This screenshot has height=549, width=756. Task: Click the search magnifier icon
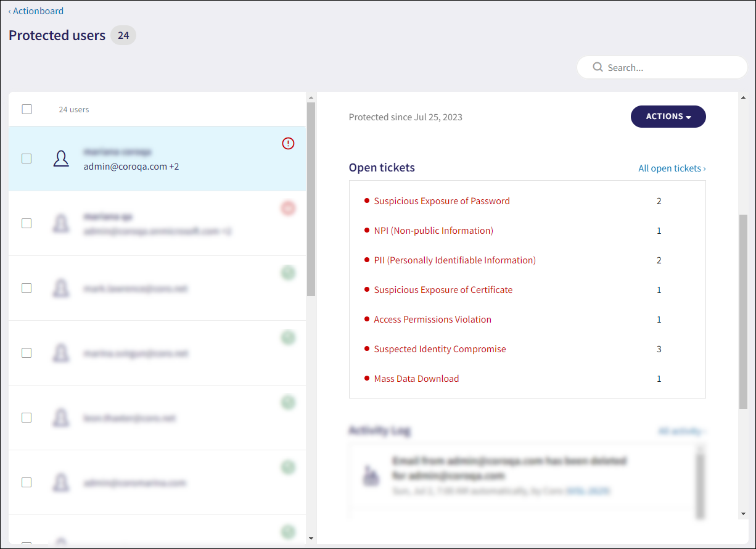[598, 67]
